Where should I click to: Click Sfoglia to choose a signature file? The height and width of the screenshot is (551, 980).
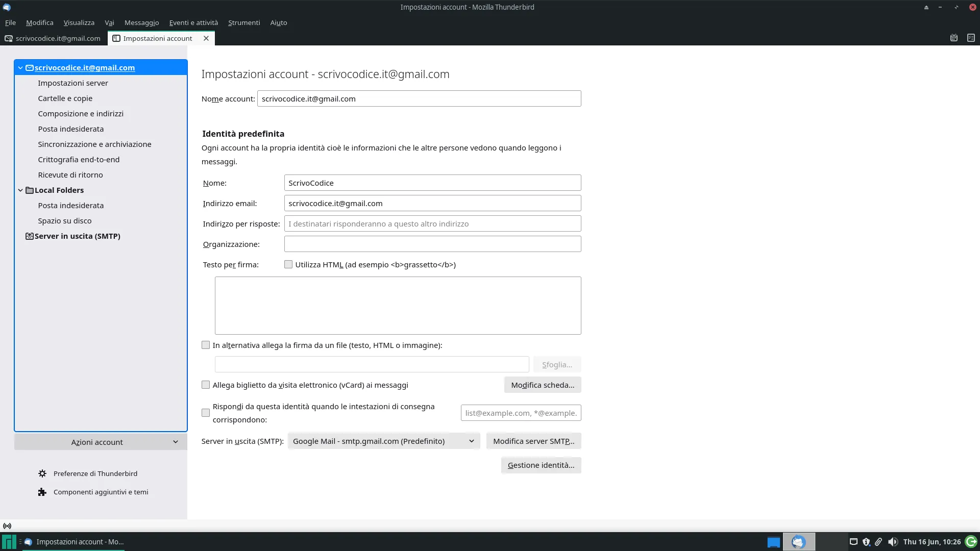(x=556, y=364)
